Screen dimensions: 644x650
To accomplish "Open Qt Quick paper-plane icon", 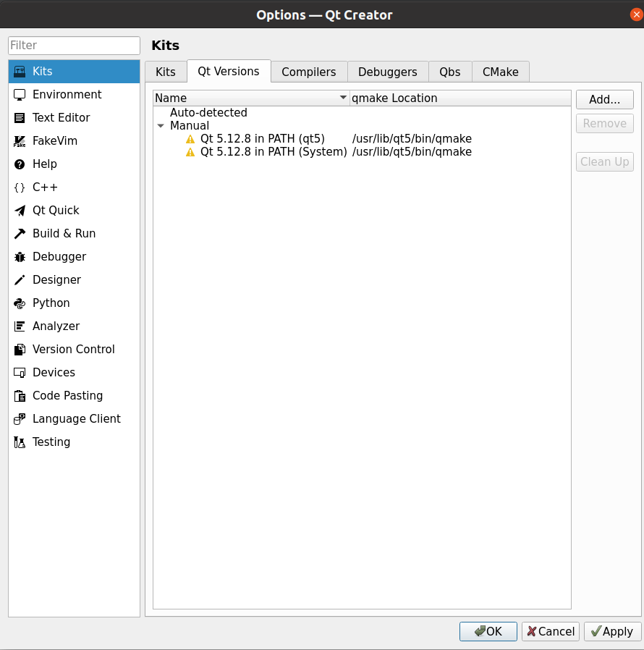I will 20,211.
